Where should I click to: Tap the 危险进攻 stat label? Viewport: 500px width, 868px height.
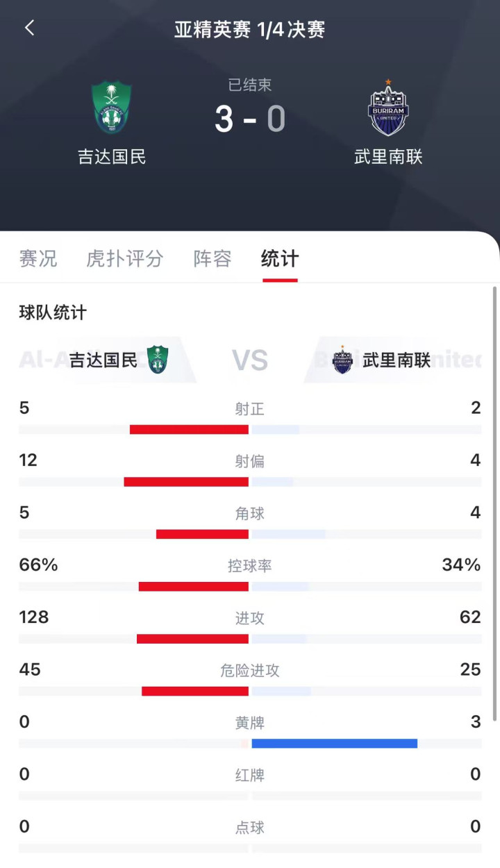point(250,671)
